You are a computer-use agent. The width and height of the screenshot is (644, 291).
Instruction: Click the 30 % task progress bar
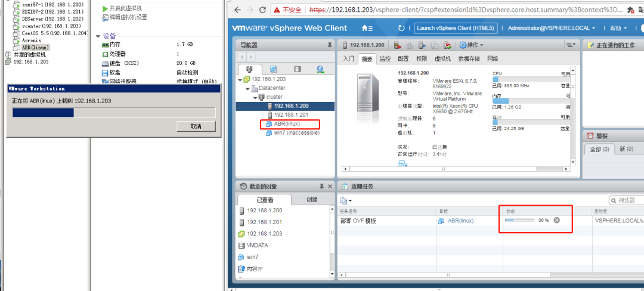tap(519, 221)
